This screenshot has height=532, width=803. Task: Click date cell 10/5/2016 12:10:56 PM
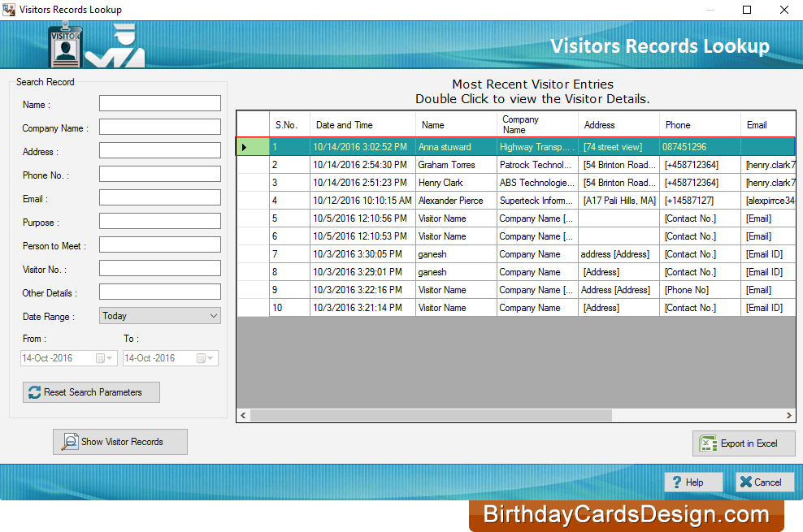362,218
